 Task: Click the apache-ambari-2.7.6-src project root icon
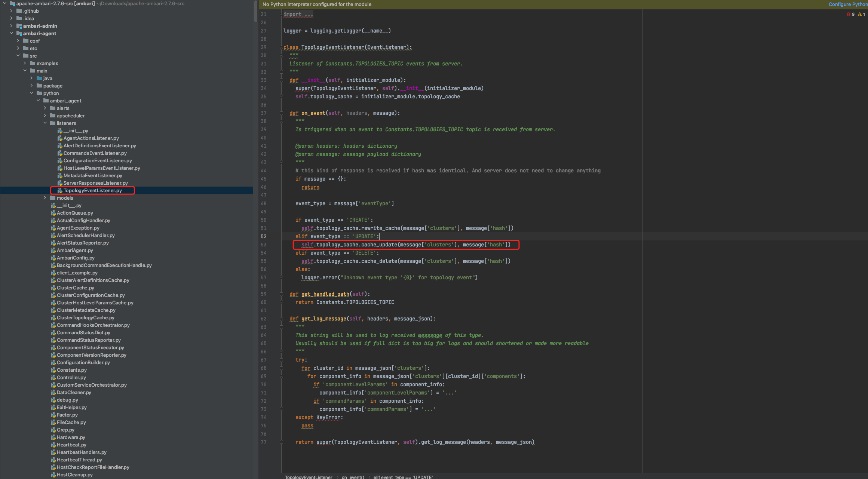tap(12, 4)
